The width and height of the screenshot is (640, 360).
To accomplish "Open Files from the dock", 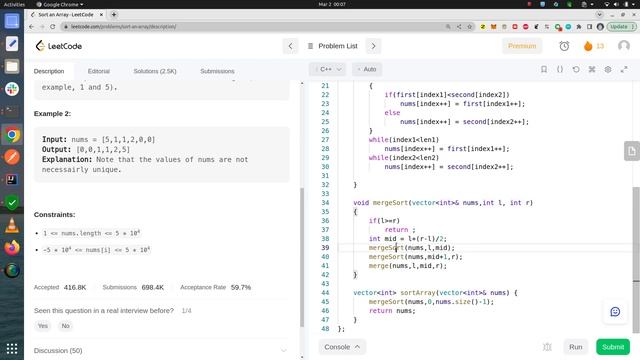I will pyautogui.click(x=12, y=67).
